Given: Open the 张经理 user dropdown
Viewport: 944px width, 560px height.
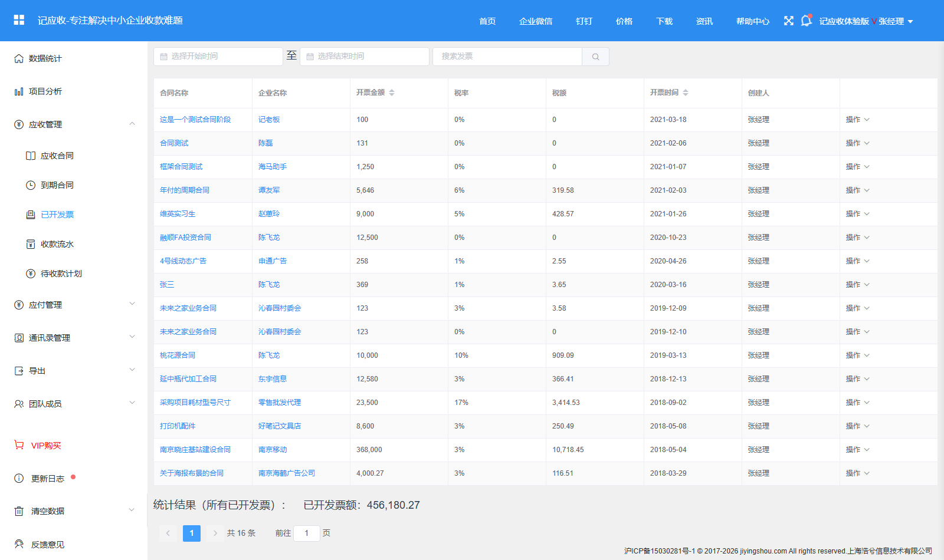Looking at the screenshot, I should (896, 21).
